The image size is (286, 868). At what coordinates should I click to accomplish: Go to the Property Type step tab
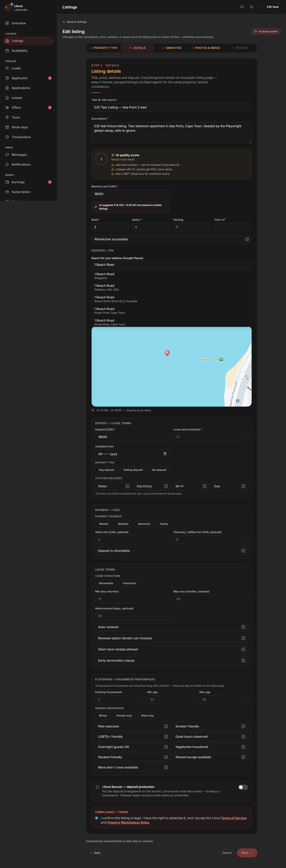click(104, 48)
